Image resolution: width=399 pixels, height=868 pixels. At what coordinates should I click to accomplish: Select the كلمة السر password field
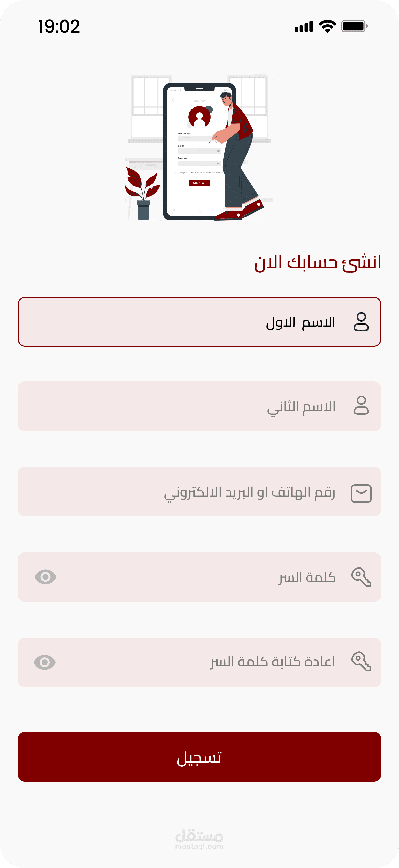[199, 577]
